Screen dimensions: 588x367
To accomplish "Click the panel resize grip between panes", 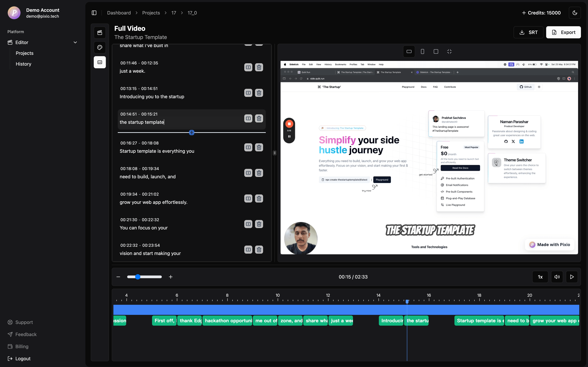I will point(275,153).
